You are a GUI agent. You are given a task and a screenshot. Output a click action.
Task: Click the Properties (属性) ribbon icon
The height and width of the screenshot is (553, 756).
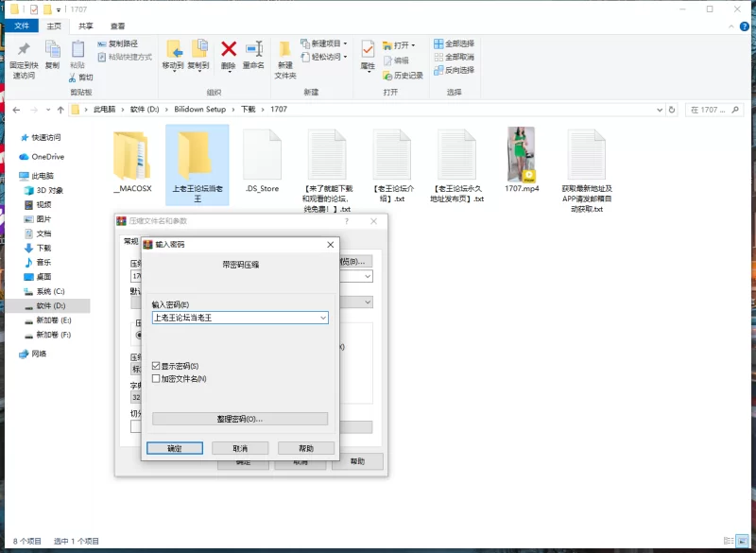[368, 49]
